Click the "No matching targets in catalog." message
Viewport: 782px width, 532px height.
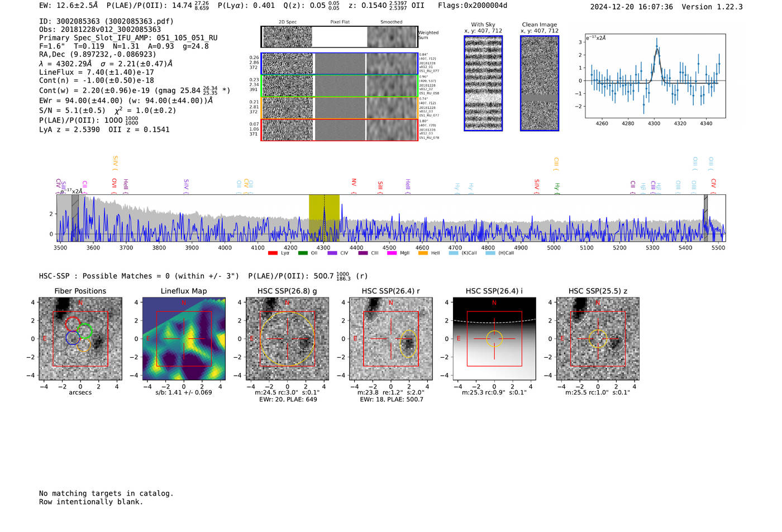pyautogui.click(x=106, y=493)
